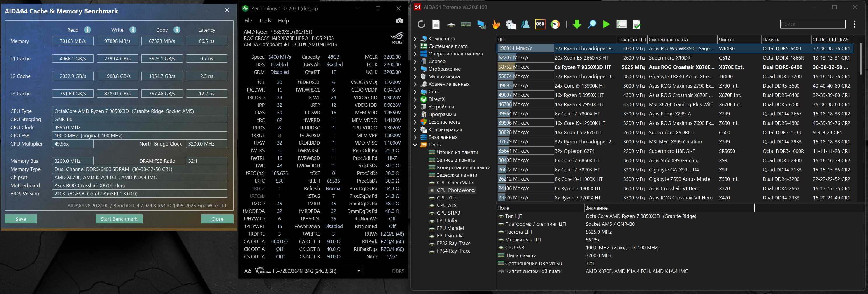Image resolution: width=868 pixels, height=294 pixels.
Task: Select the 32x Ryzen Threadripper P... result row
Action: 675,48
